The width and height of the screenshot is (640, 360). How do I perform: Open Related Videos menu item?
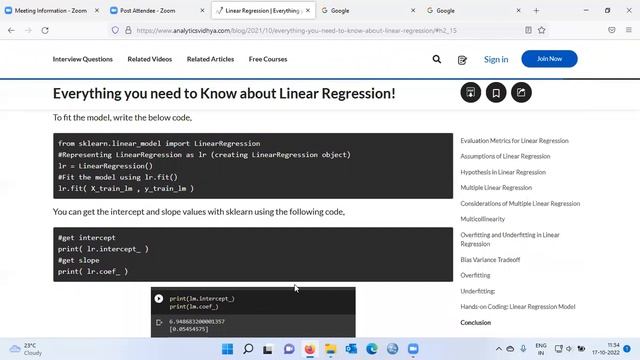click(x=150, y=59)
